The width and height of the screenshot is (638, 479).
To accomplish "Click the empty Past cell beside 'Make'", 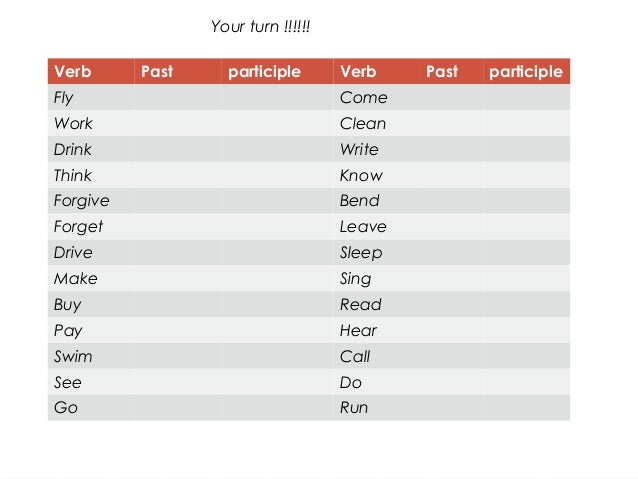I will (178, 278).
